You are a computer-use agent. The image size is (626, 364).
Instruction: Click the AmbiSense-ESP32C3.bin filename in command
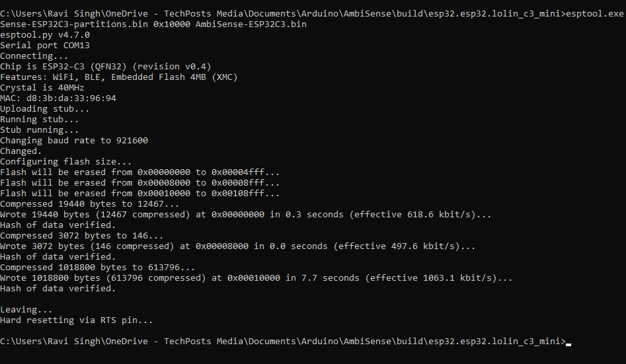pyautogui.click(x=251, y=24)
